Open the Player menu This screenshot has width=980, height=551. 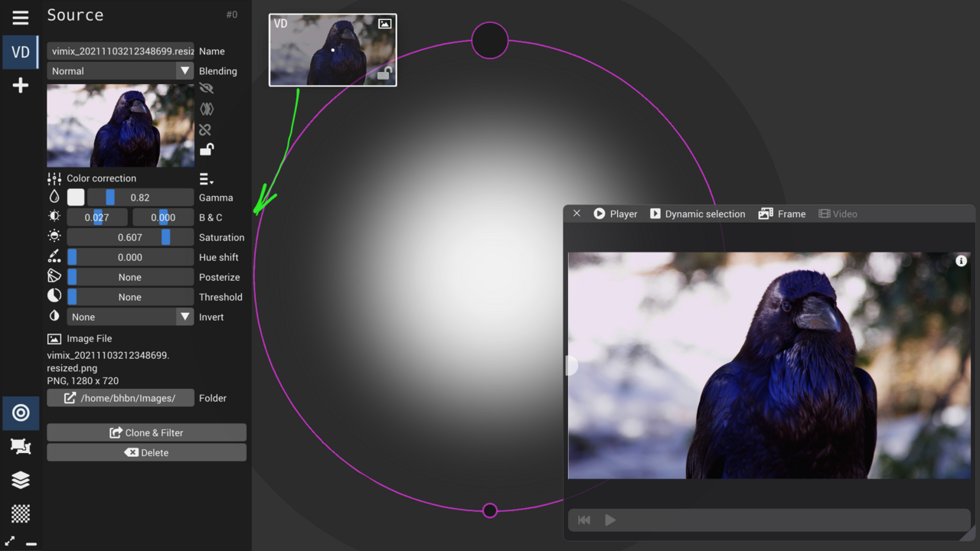[616, 214]
